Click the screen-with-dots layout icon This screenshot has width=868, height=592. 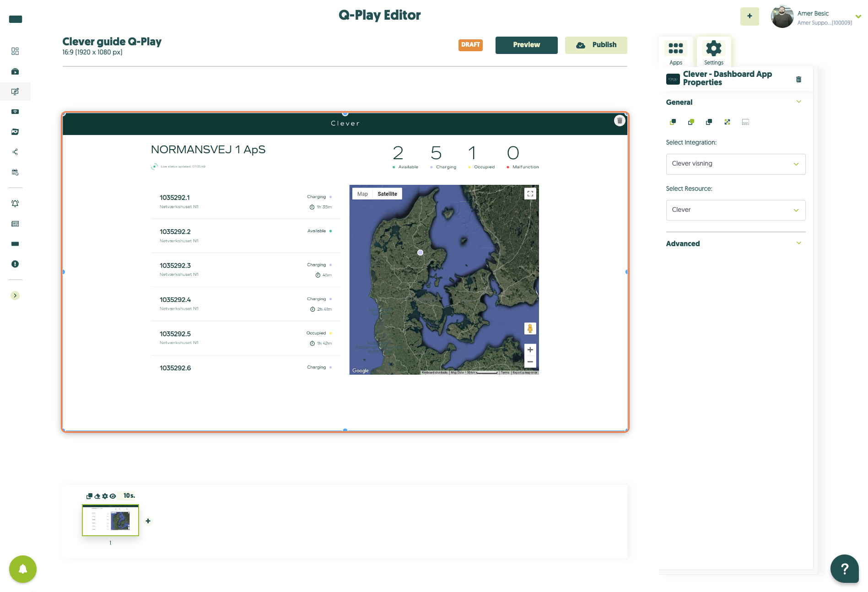tap(745, 122)
